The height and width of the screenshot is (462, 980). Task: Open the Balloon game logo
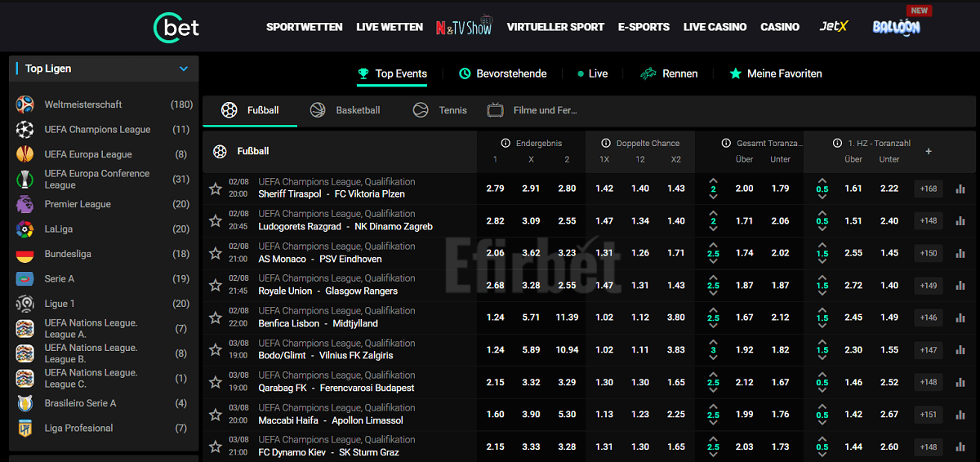[896, 26]
